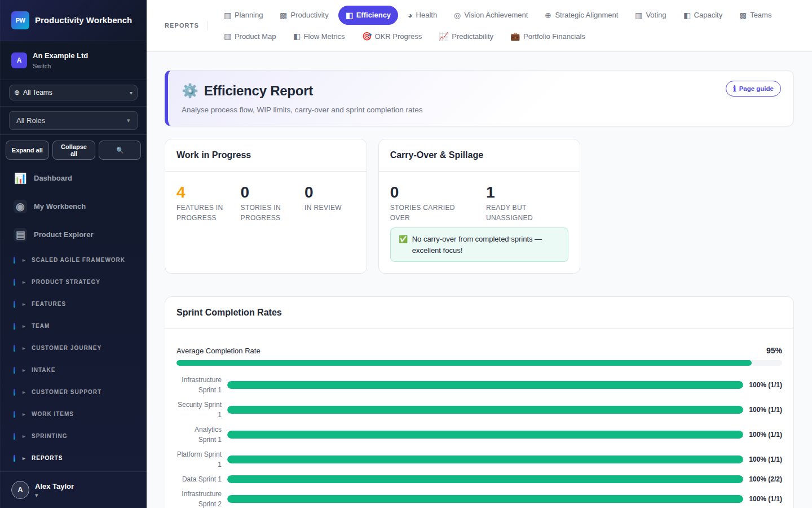The image size is (812, 508).
Task: Click the Product Explorer list icon
Action: pyautogui.click(x=20, y=235)
